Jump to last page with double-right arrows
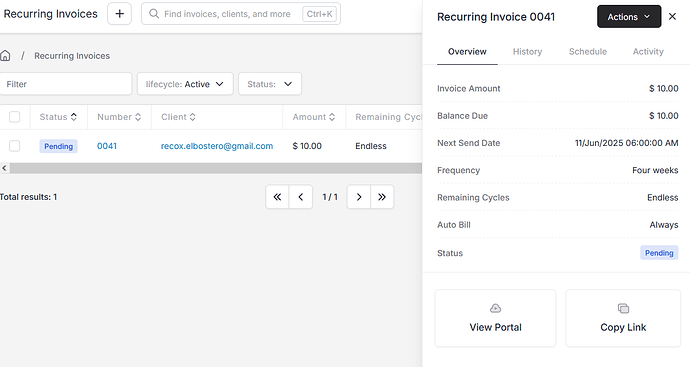Viewport: 690px width, 367px height. pyautogui.click(x=382, y=197)
